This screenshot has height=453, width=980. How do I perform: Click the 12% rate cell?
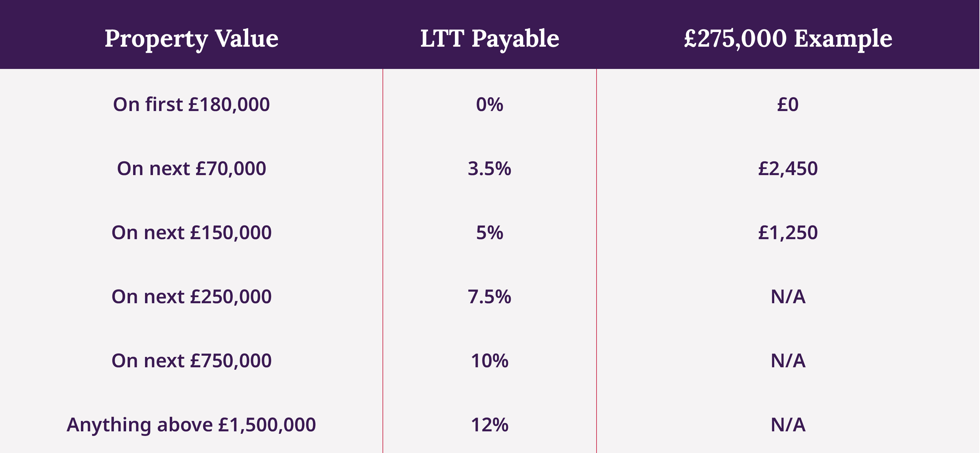[x=490, y=425]
